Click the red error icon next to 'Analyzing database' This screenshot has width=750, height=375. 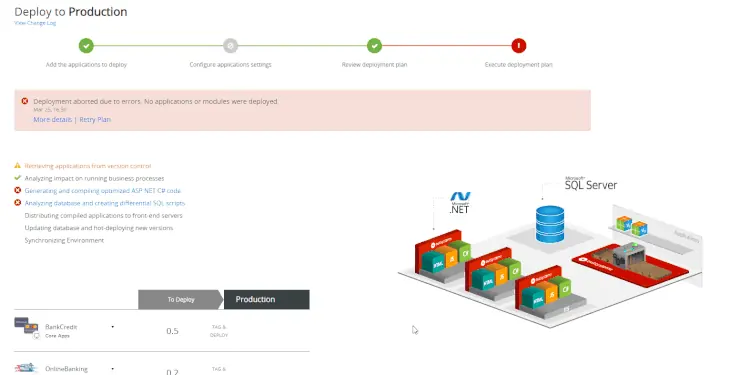coord(18,203)
